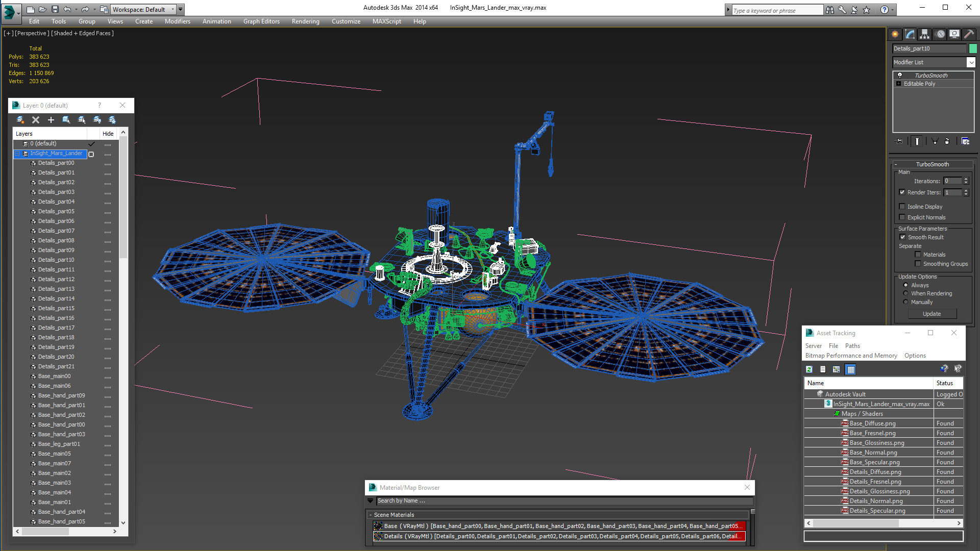Toggle Smooth Result checkbox
The image size is (980, 551).
[x=902, y=237]
